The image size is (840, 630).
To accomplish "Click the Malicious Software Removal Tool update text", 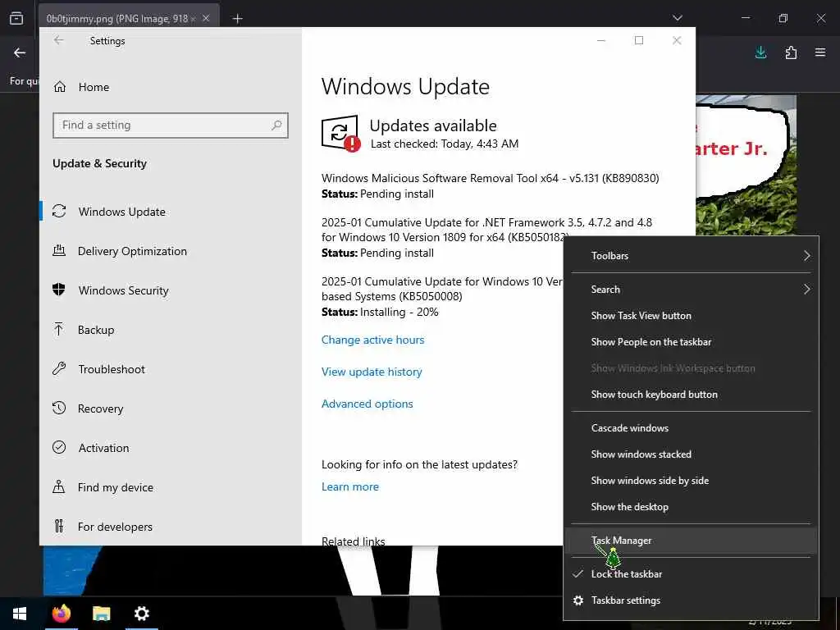I will click(x=491, y=178).
